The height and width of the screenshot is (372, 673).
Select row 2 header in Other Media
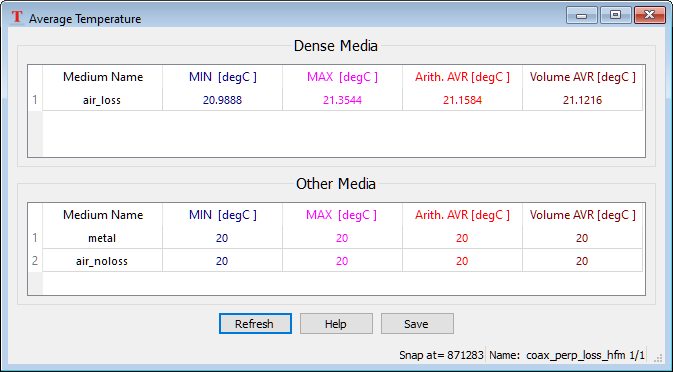[x=35, y=261]
